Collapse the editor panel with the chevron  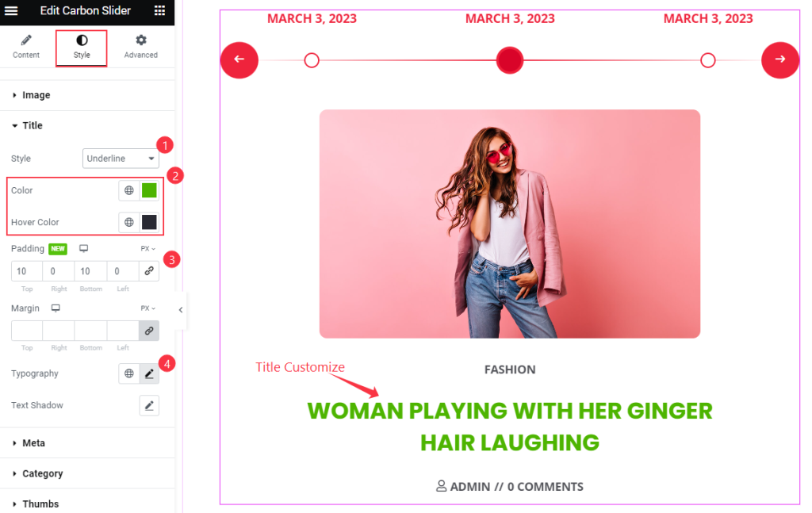[181, 309]
